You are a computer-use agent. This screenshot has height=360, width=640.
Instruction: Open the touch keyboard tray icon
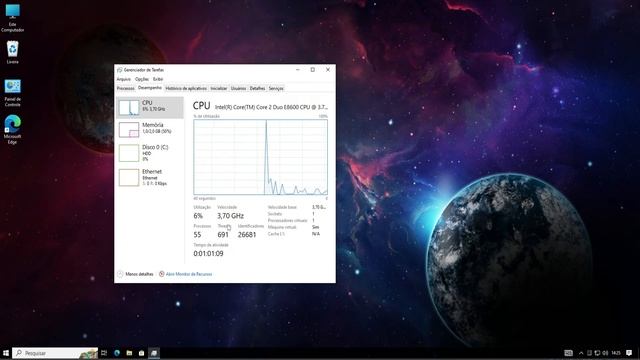click(x=569, y=353)
